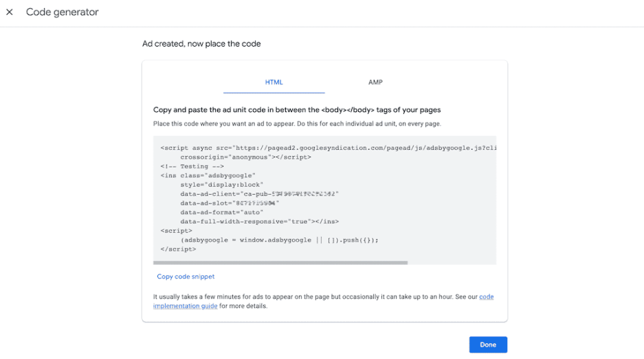Click the "Copy and paste the ad unit code" heading
This screenshot has height=359, width=644.
[297, 110]
